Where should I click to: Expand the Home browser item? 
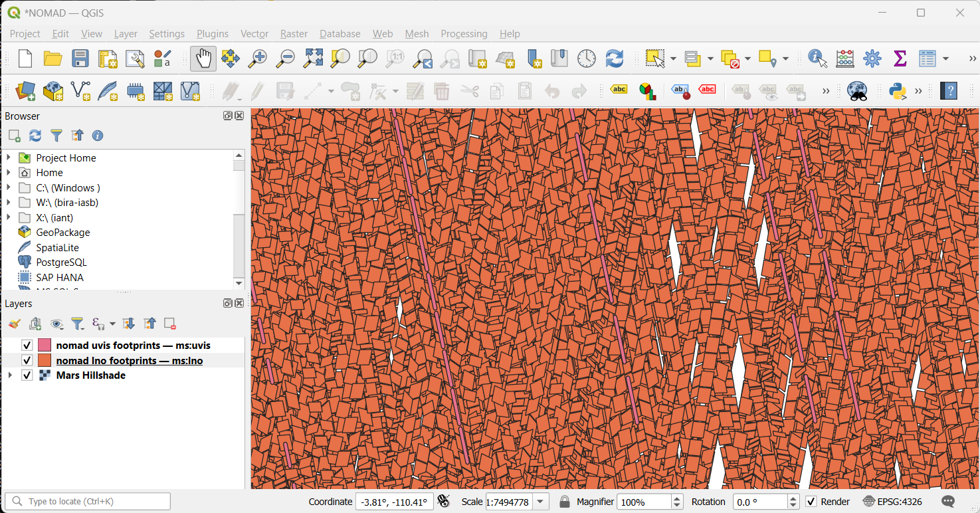9,173
